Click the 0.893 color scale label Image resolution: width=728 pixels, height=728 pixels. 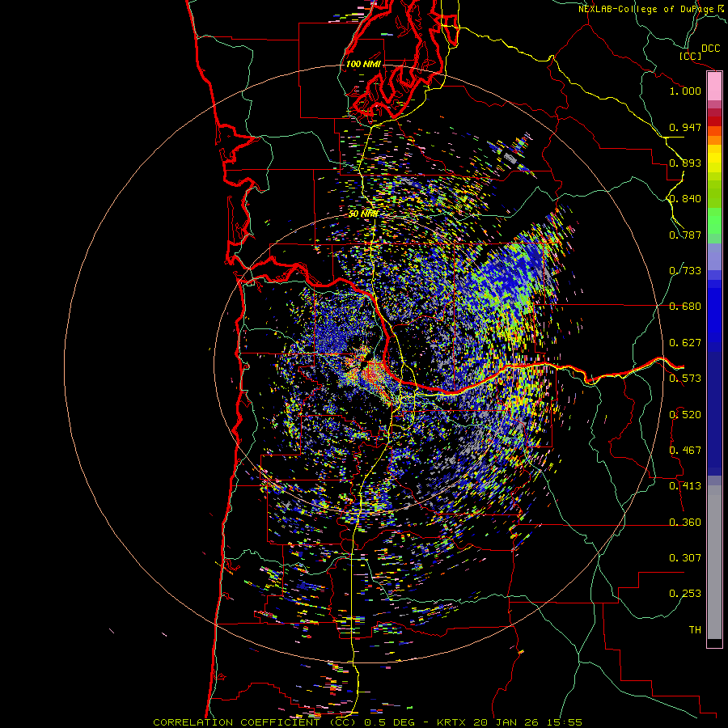click(685, 163)
